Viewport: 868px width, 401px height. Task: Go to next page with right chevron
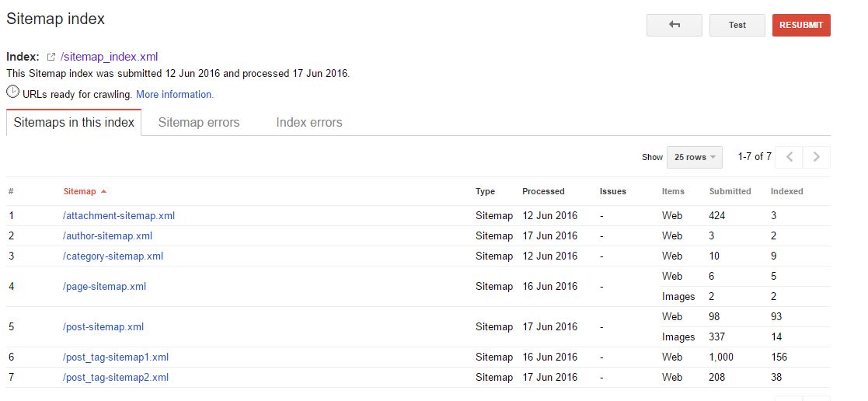[817, 157]
